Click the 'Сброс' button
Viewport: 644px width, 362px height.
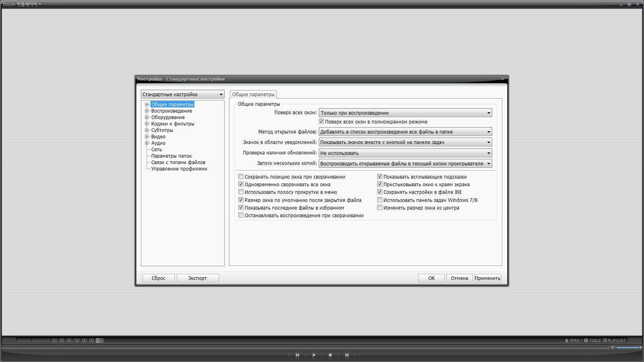(159, 278)
